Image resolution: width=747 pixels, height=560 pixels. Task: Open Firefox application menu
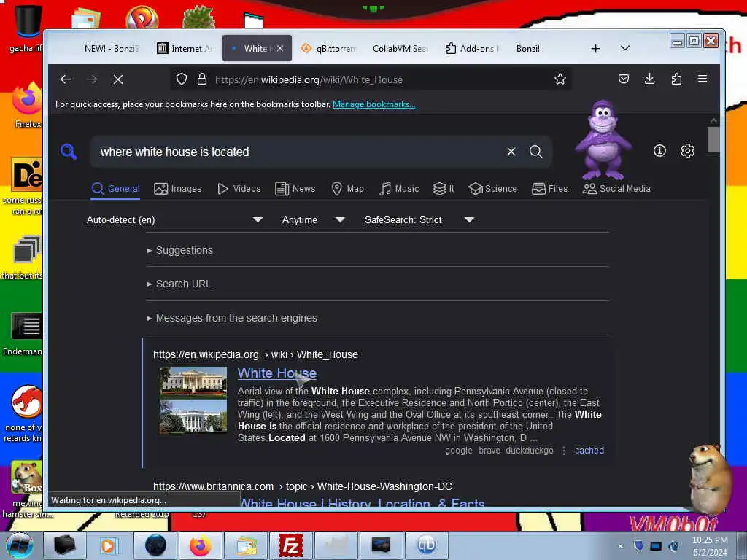tap(703, 79)
